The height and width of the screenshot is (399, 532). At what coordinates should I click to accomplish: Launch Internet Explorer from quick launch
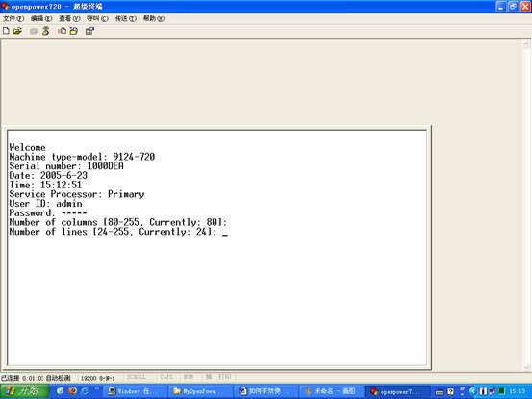[x=85, y=391]
